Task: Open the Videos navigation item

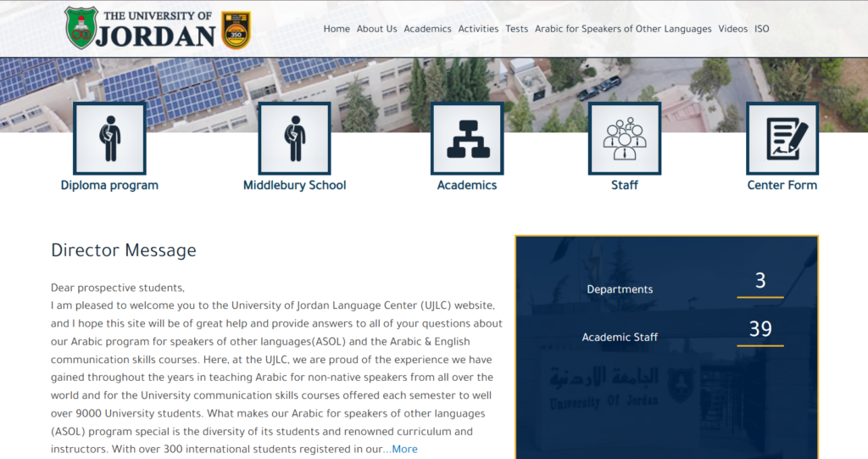Action: [x=733, y=29]
